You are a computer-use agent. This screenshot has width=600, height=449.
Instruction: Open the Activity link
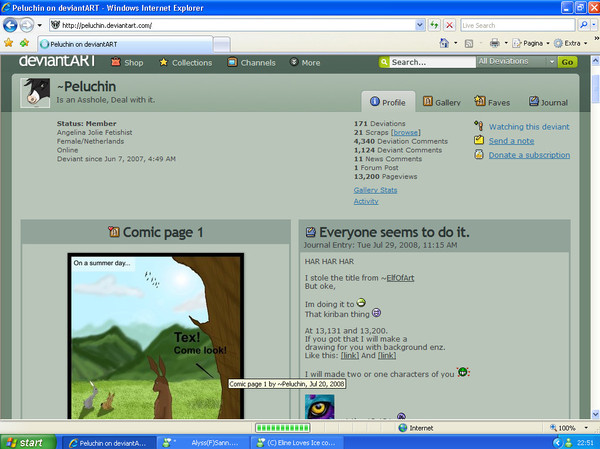366,201
